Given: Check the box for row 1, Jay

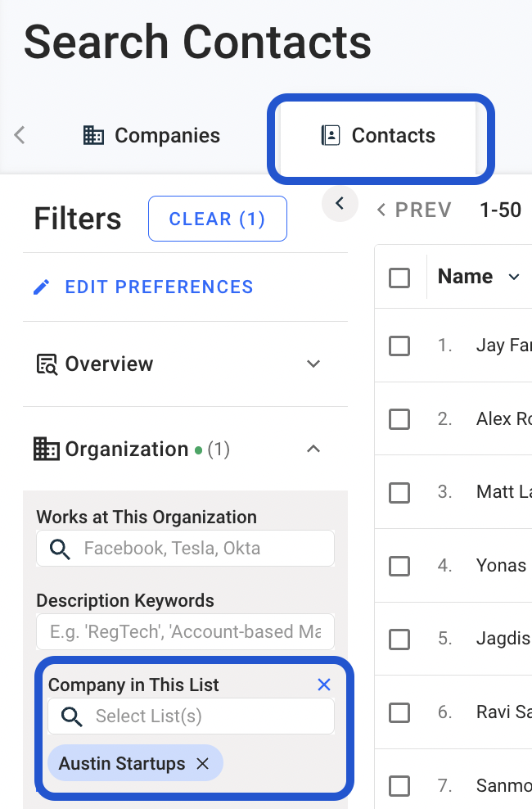Looking at the screenshot, I should (399, 346).
